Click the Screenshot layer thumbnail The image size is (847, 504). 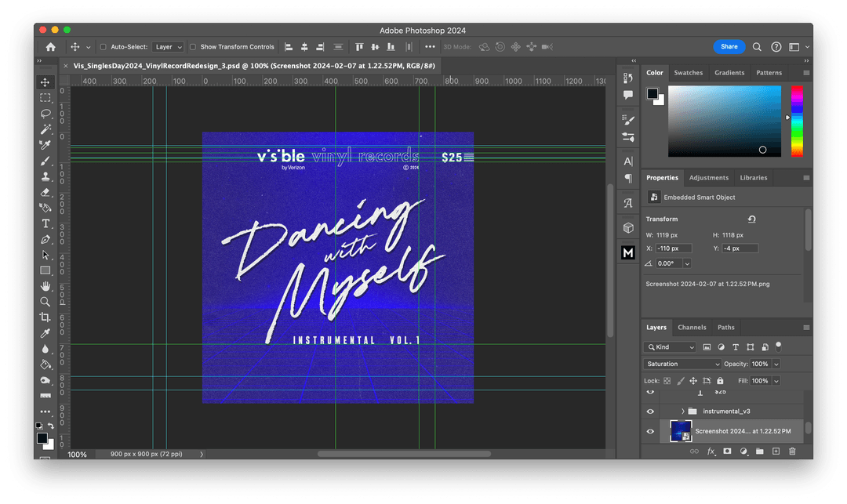(681, 431)
